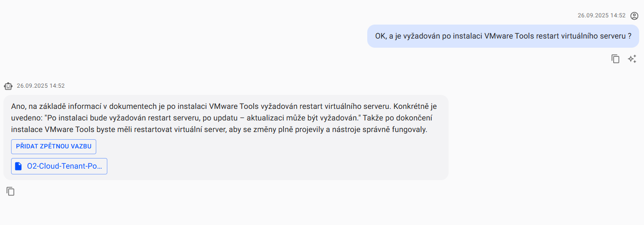The width and height of the screenshot is (644, 225).
Task: Click the robot assistant avatar icon
Action: (8, 86)
